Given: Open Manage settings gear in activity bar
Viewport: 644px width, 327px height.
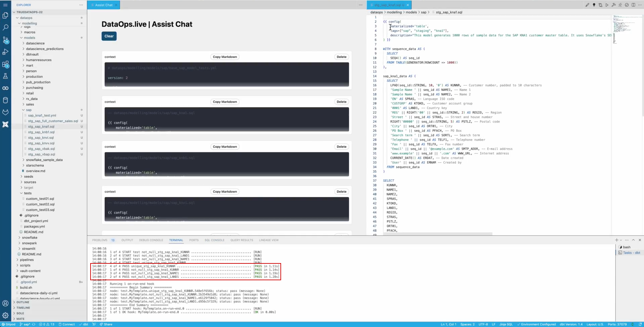Looking at the screenshot, I should coord(5,315).
